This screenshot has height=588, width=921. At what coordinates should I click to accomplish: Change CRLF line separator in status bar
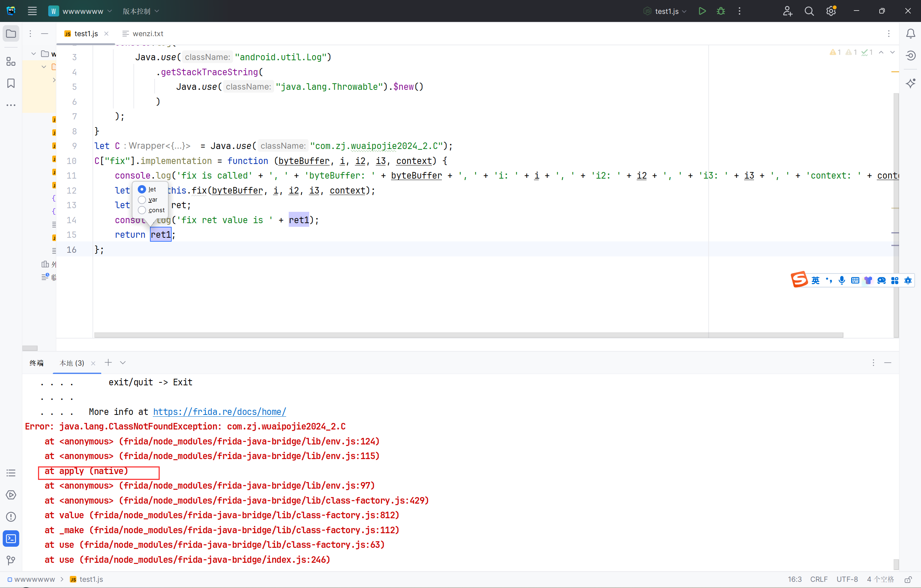[x=819, y=580]
